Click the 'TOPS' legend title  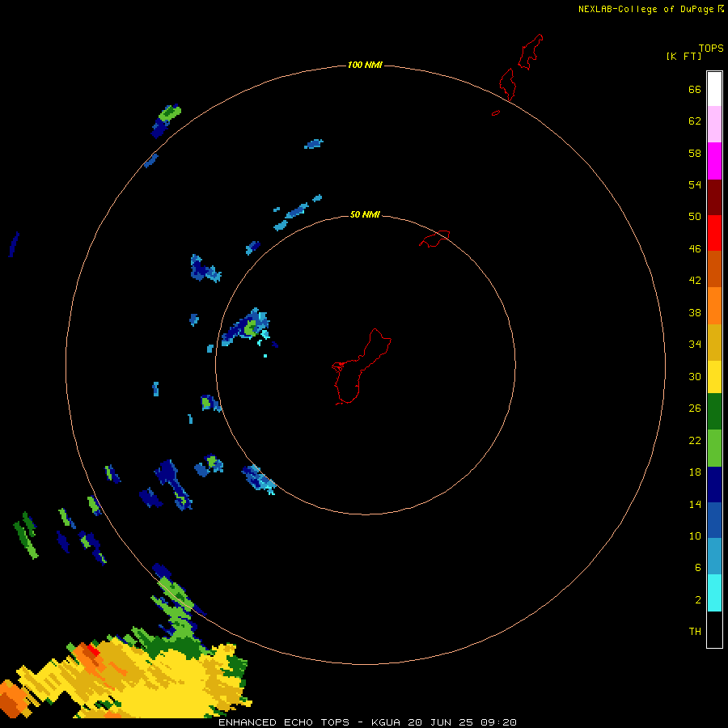(711, 49)
